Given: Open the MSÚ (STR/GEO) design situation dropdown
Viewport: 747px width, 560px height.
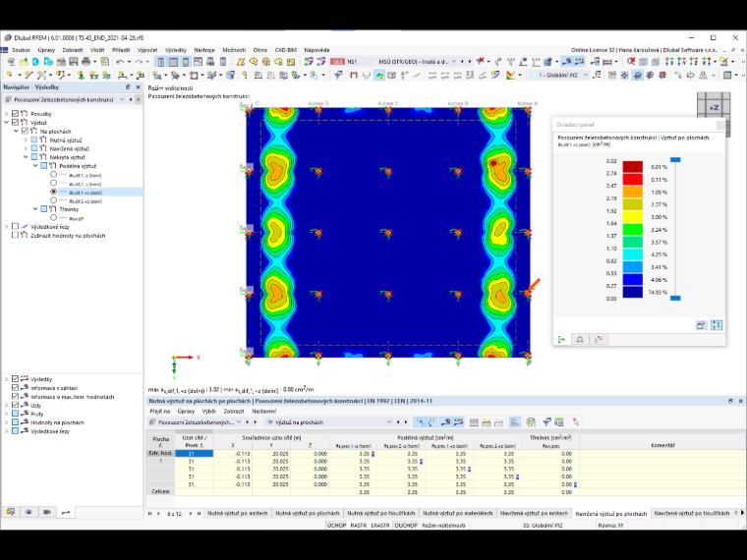Looking at the screenshot, I should tap(453, 62).
